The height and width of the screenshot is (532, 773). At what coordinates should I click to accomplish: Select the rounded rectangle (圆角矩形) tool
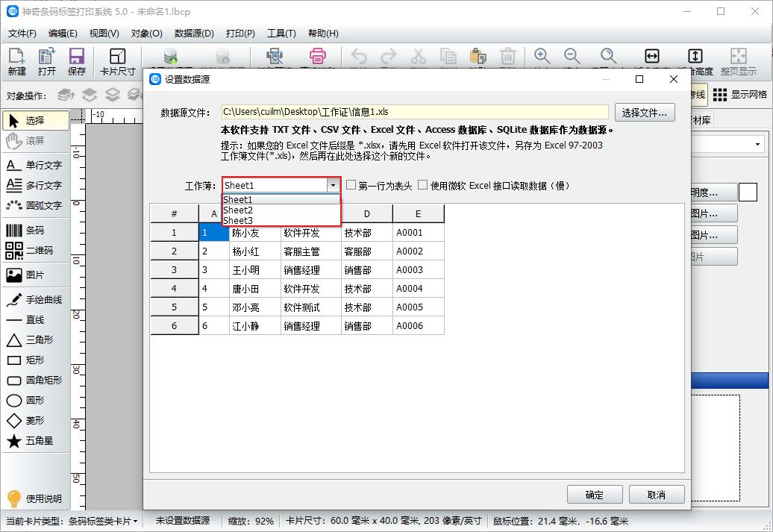click(x=35, y=381)
